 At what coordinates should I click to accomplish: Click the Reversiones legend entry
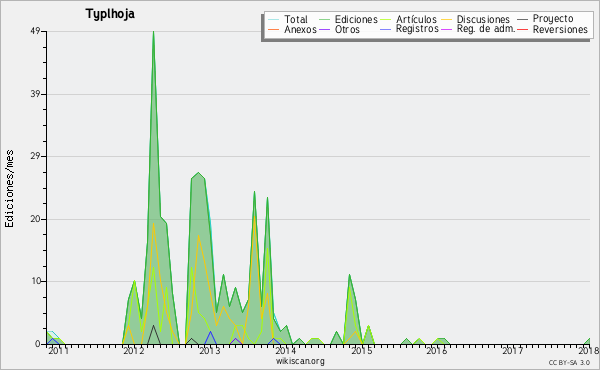click(x=553, y=29)
